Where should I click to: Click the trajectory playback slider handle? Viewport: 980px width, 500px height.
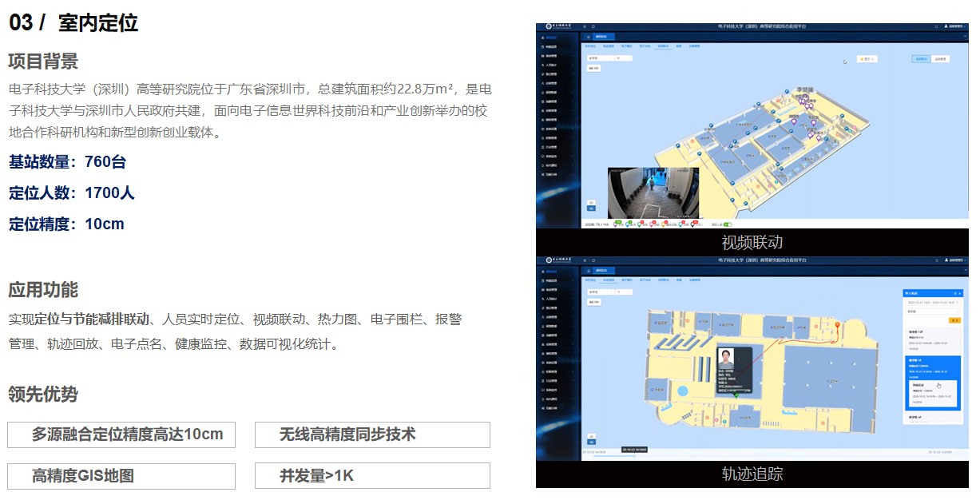(636, 456)
